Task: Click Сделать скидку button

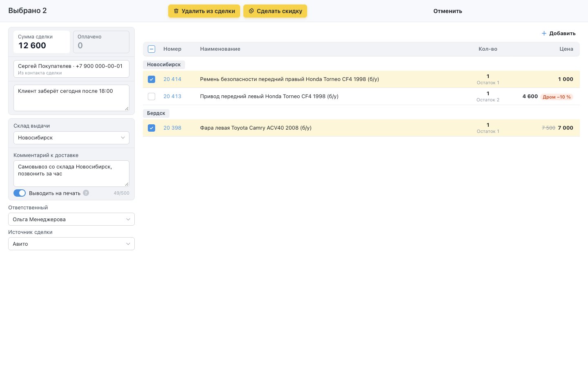Action: (275, 11)
